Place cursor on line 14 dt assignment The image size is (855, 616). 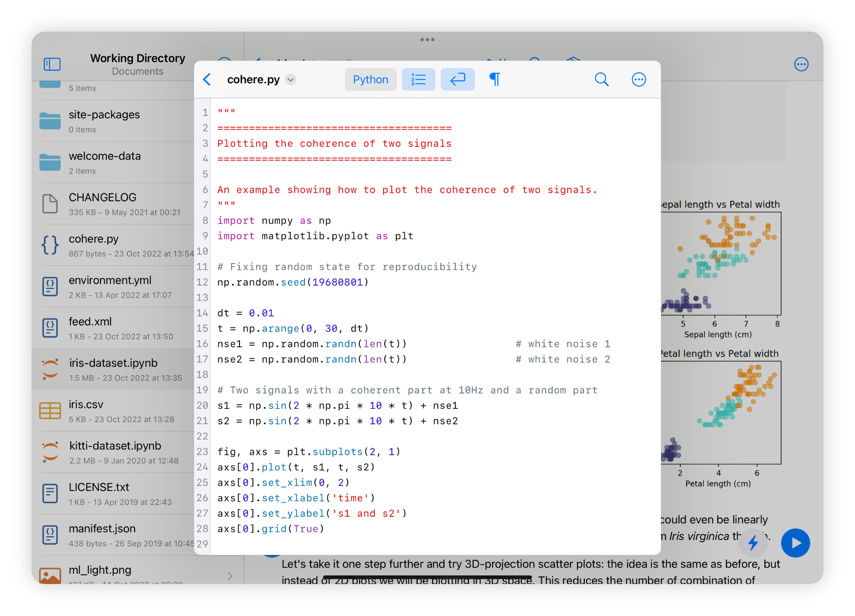(246, 313)
